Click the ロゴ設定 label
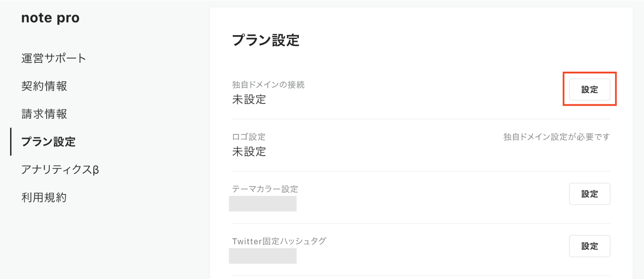Screen dimensions: 644x279 pyautogui.click(x=249, y=137)
